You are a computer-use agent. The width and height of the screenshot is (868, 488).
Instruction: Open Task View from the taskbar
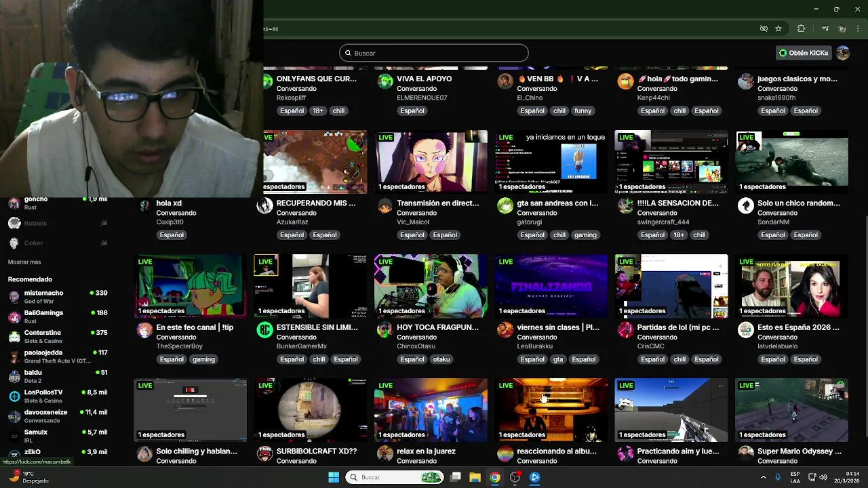[456, 477]
